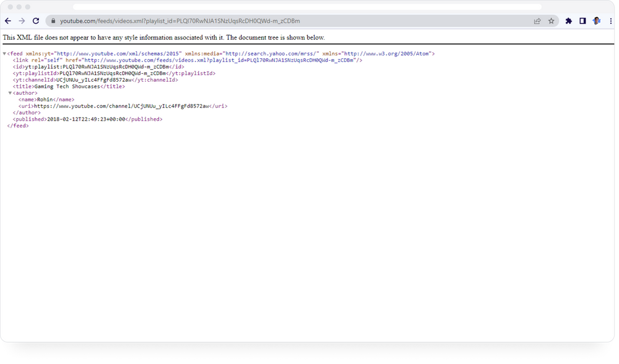The width and height of the screenshot is (619, 364).
Task: Open the Extensions puzzle-piece icon
Action: (568, 20)
